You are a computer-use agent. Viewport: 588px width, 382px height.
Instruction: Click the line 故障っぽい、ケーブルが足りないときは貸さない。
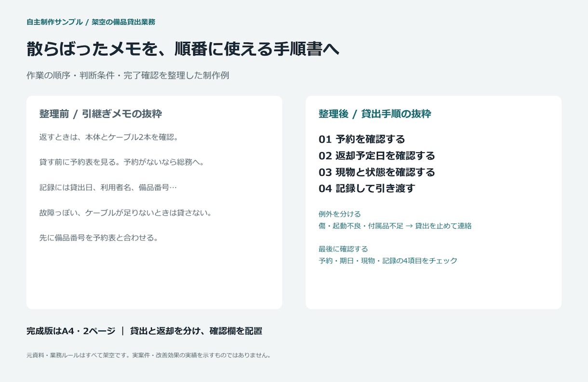tap(126, 212)
